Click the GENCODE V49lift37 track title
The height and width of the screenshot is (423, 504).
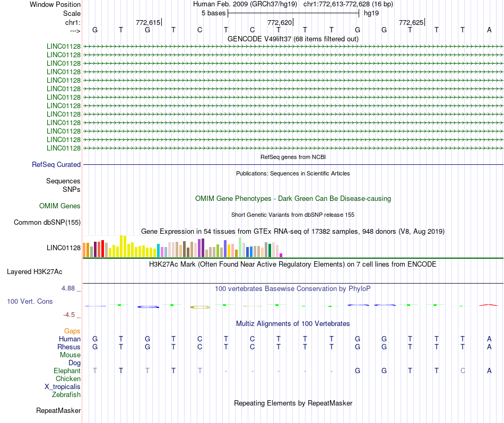(293, 39)
